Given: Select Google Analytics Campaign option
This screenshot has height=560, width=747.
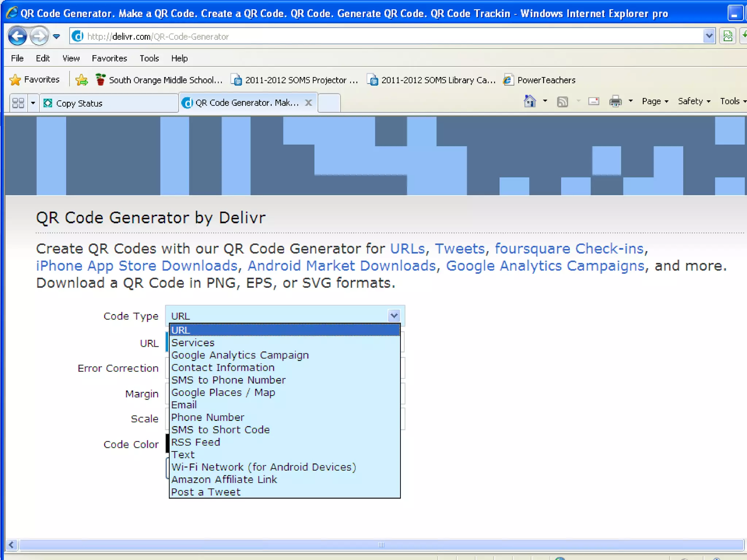Looking at the screenshot, I should (240, 355).
